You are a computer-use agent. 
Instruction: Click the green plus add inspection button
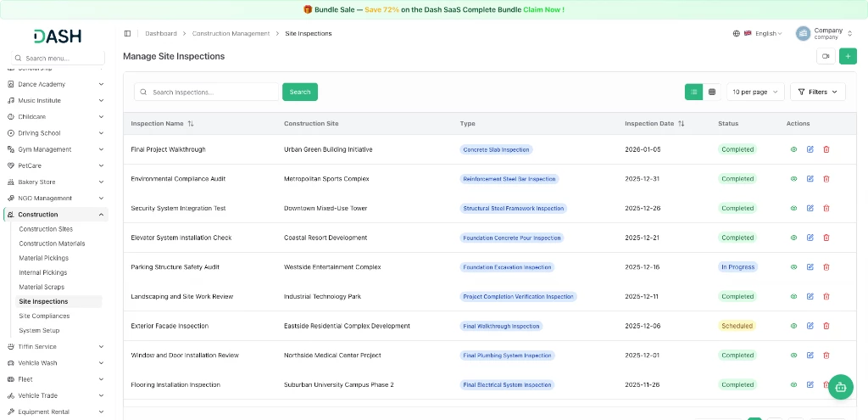tap(848, 56)
